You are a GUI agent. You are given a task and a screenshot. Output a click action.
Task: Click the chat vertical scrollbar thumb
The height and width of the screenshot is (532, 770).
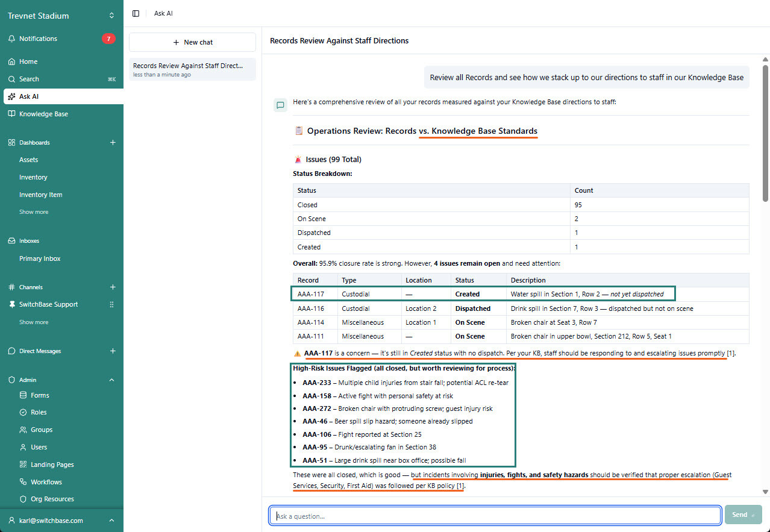click(x=765, y=133)
